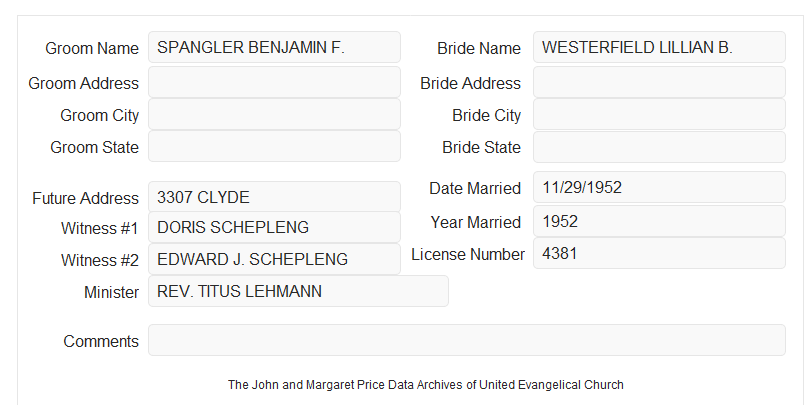The height and width of the screenshot is (405, 805).
Task: Click the Bride City input box
Action: [x=659, y=114]
